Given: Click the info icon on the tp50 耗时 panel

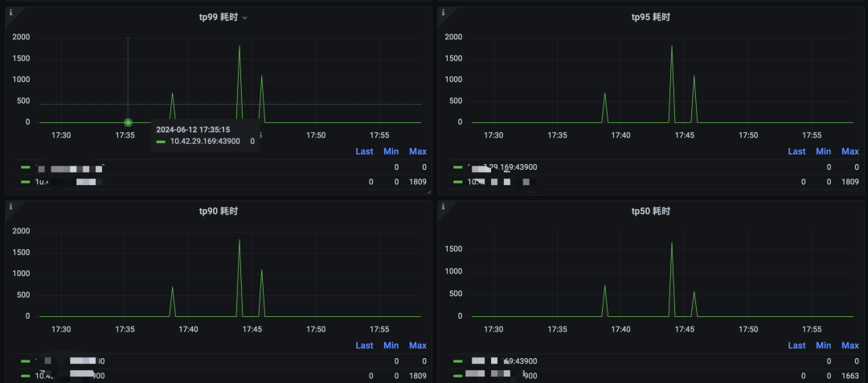Looking at the screenshot, I should 443,206.
